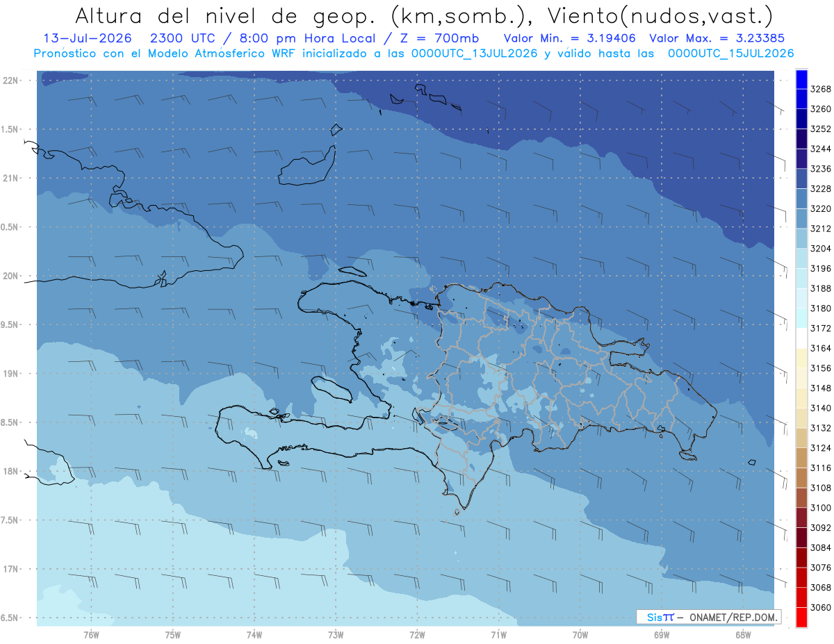This screenshot has height=644, width=834.
Task: Click the colorbar swatch between 3116 and 3124
Action: tap(801, 458)
